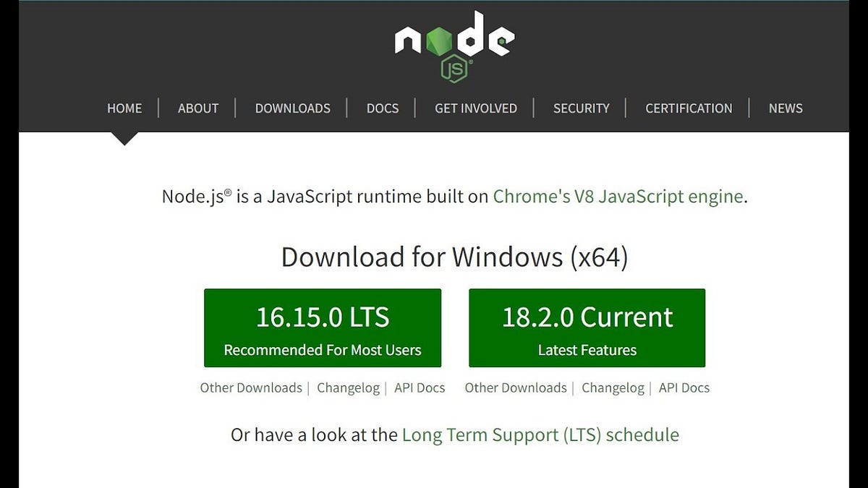Open the DOCS page
The image size is (868, 488).
point(383,108)
